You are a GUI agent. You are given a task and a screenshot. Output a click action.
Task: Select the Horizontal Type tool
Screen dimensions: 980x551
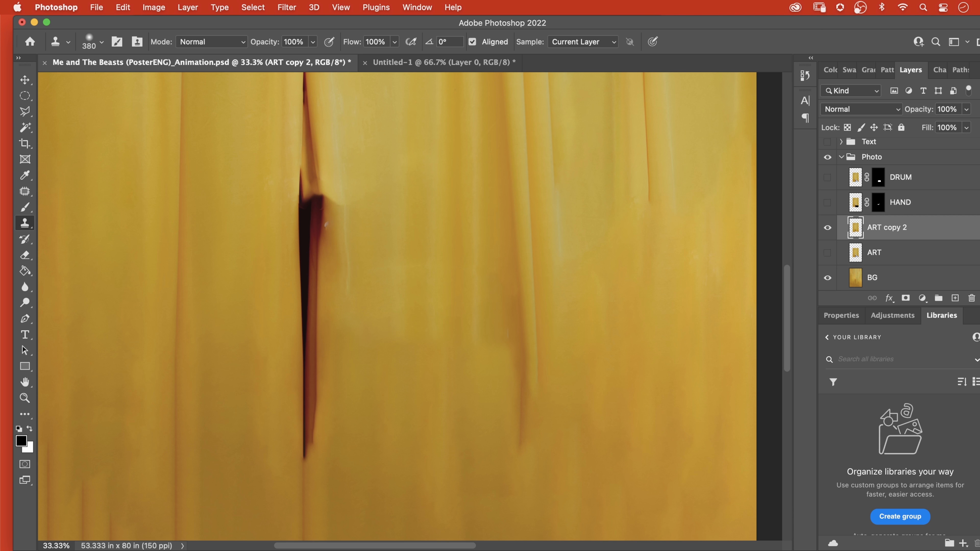[x=25, y=335]
